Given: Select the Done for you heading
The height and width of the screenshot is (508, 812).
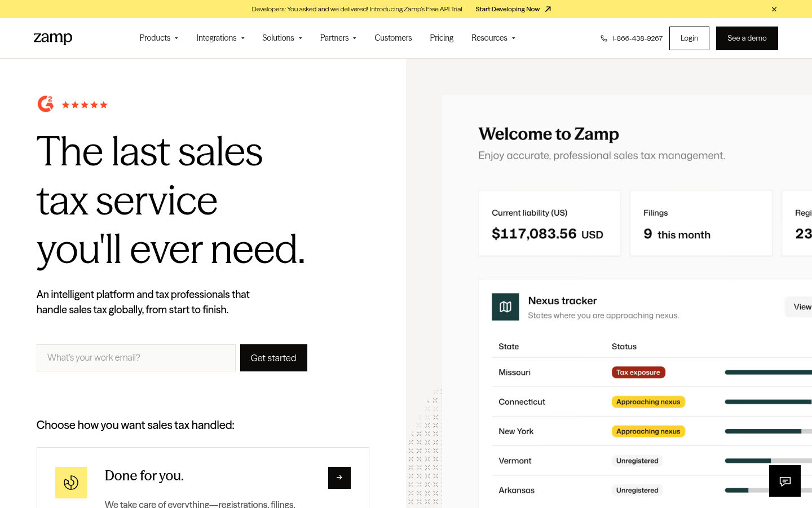Looking at the screenshot, I should coord(144,476).
